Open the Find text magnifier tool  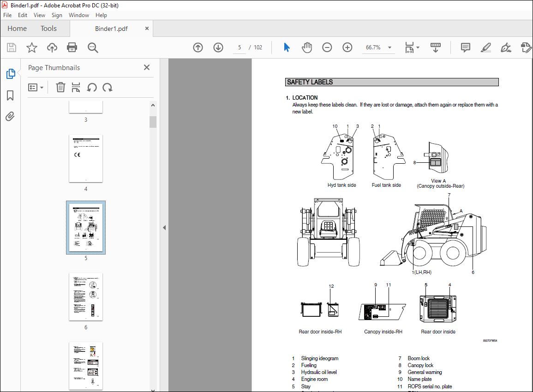[x=92, y=48]
